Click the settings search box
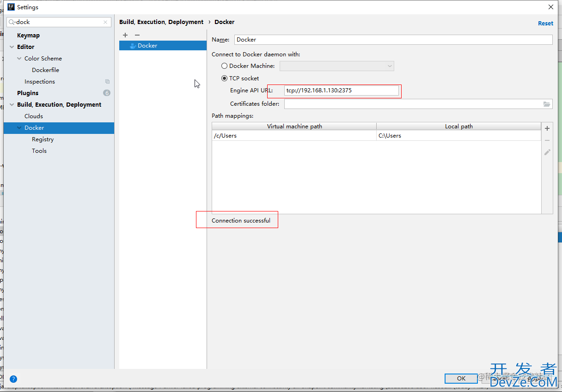The height and width of the screenshot is (392, 562). click(59, 22)
